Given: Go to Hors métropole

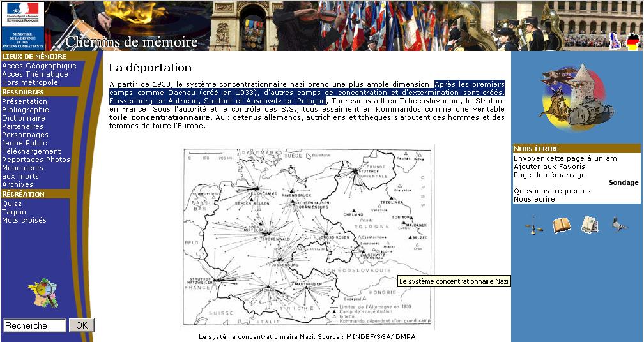Looking at the screenshot, I should (29, 82).
